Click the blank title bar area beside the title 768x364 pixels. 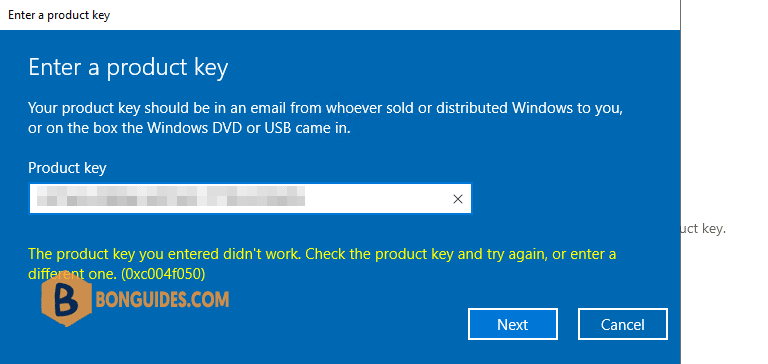click(392, 15)
